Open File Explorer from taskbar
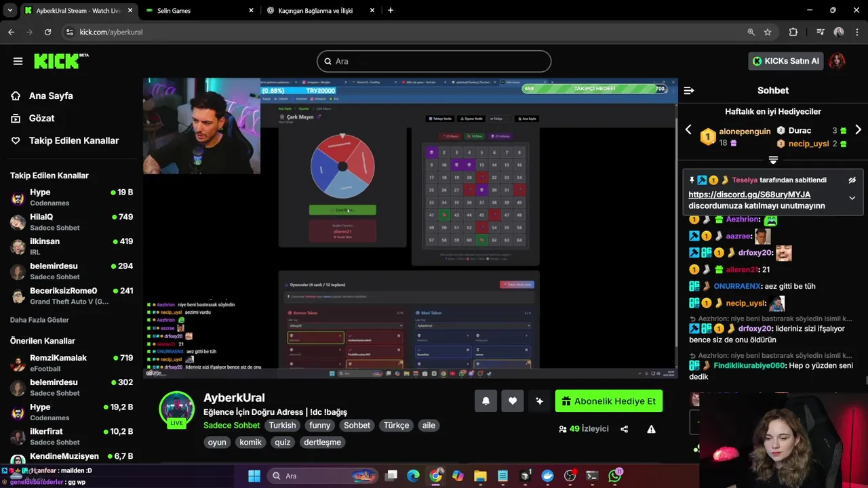 tap(480, 476)
